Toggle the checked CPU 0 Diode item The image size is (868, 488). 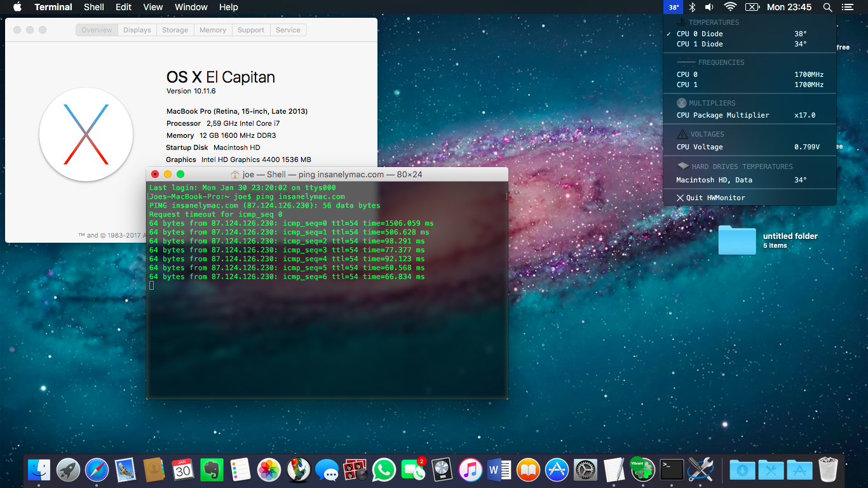(750, 34)
